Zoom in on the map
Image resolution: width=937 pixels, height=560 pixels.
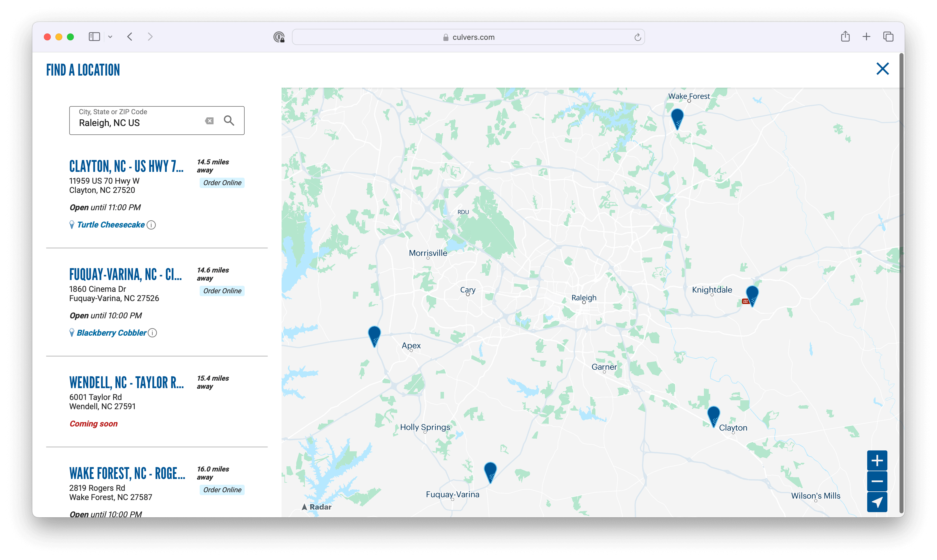point(877,461)
